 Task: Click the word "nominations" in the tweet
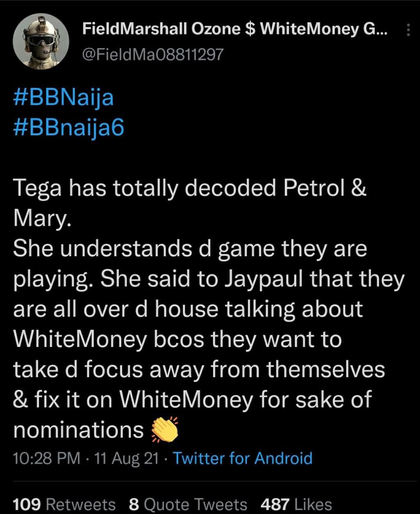tap(78, 430)
